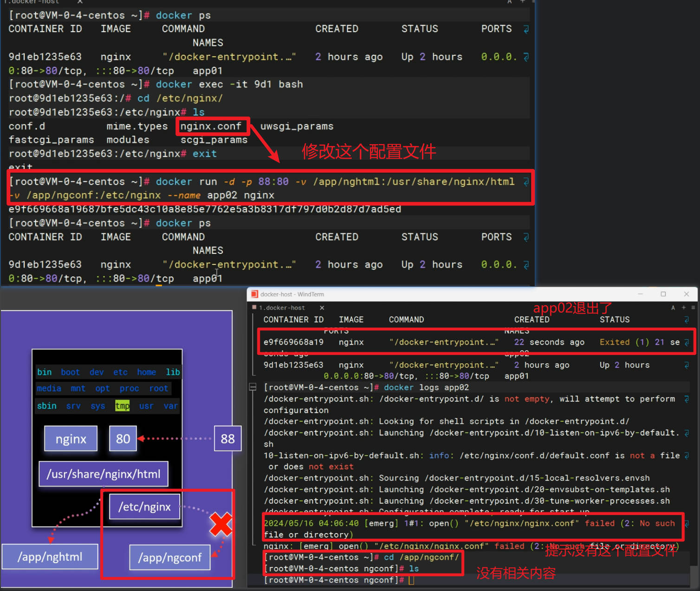Collapse the docker logs app02 output block
This screenshot has height=591, width=700.
click(253, 387)
